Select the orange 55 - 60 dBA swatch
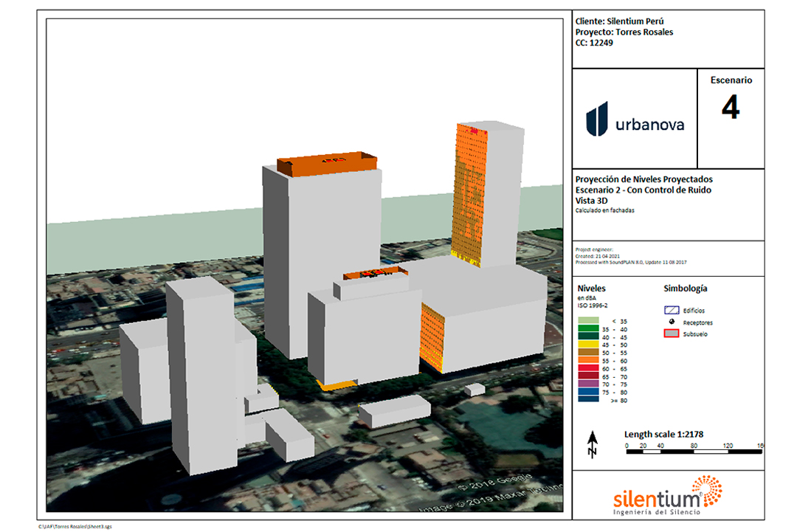 coord(587,362)
